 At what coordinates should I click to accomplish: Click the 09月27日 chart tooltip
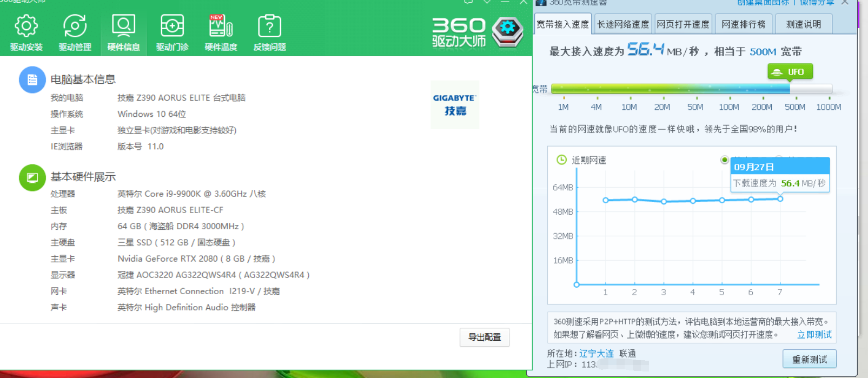[780, 175]
